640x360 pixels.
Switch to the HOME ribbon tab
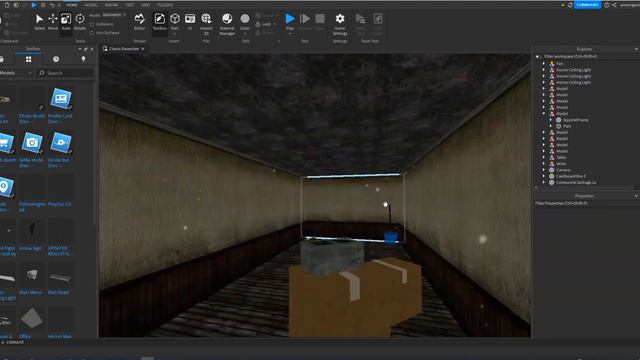[72, 5]
